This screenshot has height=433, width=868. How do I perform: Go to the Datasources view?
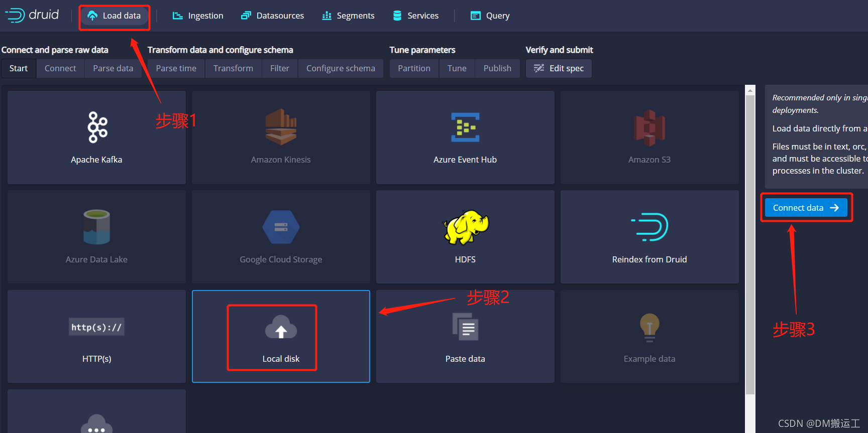point(273,16)
